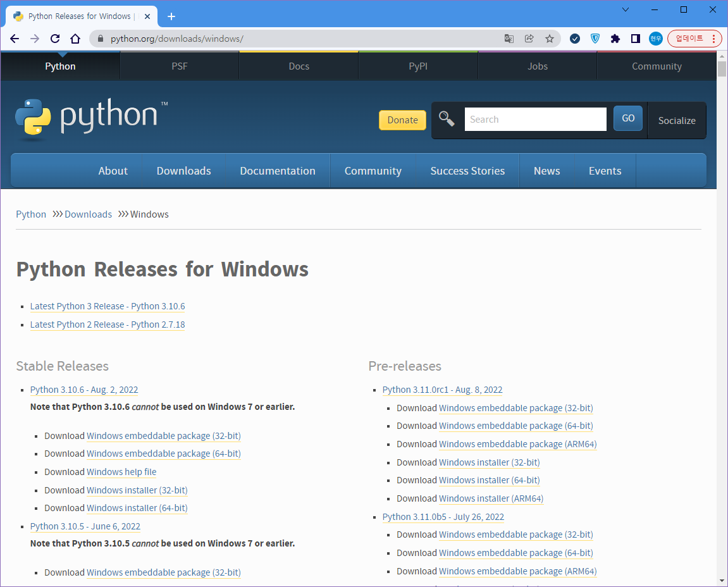Click the 업데이트 update button
Image resolution: width=728 pixels, height=587 pixels.
pos(694,39)
